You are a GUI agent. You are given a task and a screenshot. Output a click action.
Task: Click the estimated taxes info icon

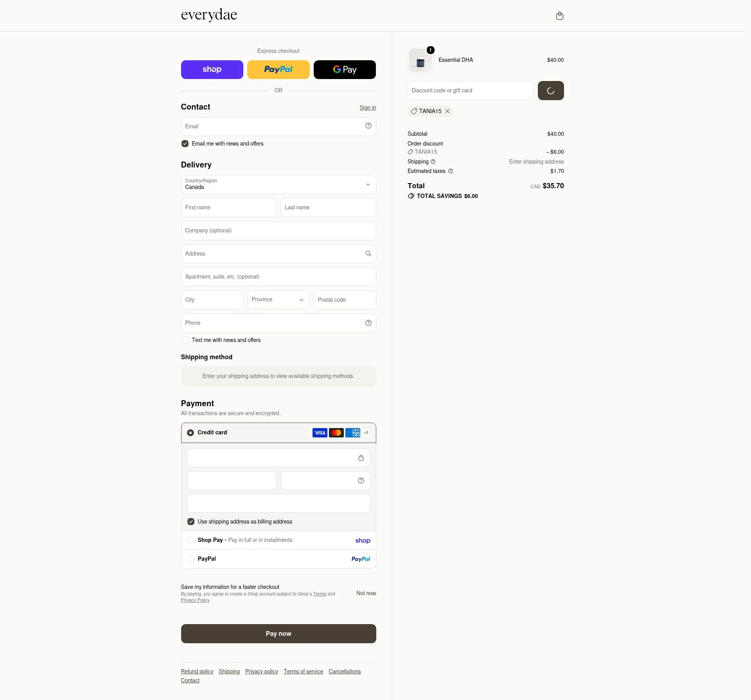click(451, 171)
